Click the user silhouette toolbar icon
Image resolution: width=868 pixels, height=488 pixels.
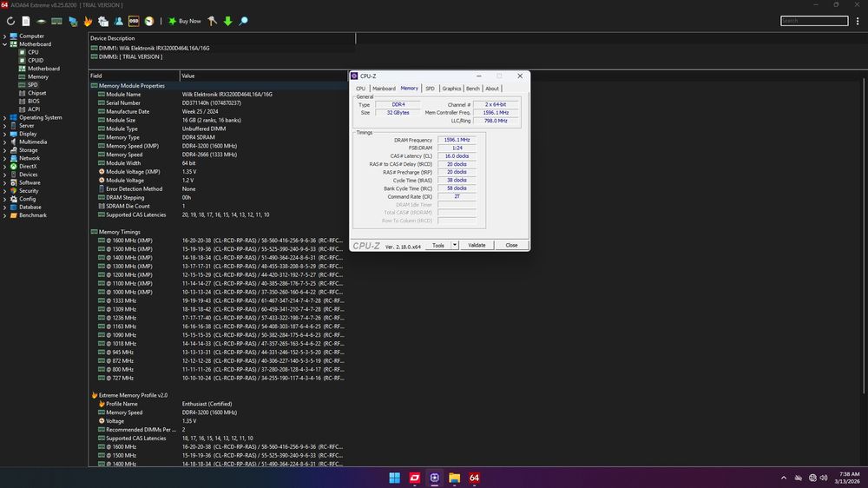(x=118, y=21)
